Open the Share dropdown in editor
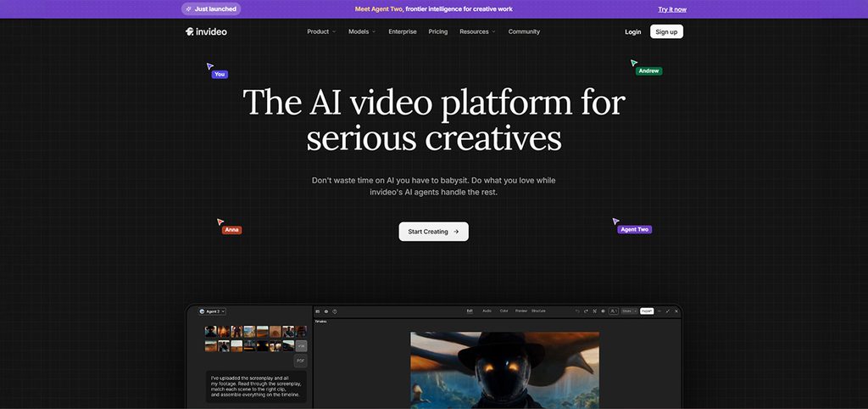Screen dimensions: 868x409 pos(628,311)
